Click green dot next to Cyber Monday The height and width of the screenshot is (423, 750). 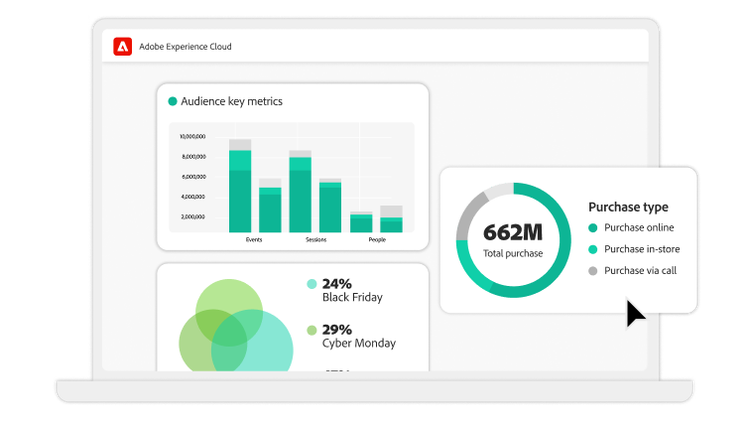[x=312, y=330]
